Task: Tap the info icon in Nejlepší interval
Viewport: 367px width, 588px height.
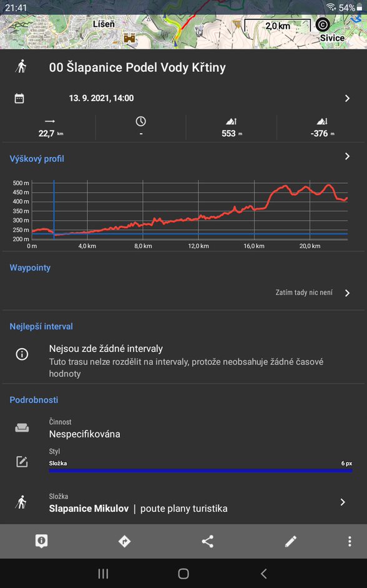Action: [22, 354]
